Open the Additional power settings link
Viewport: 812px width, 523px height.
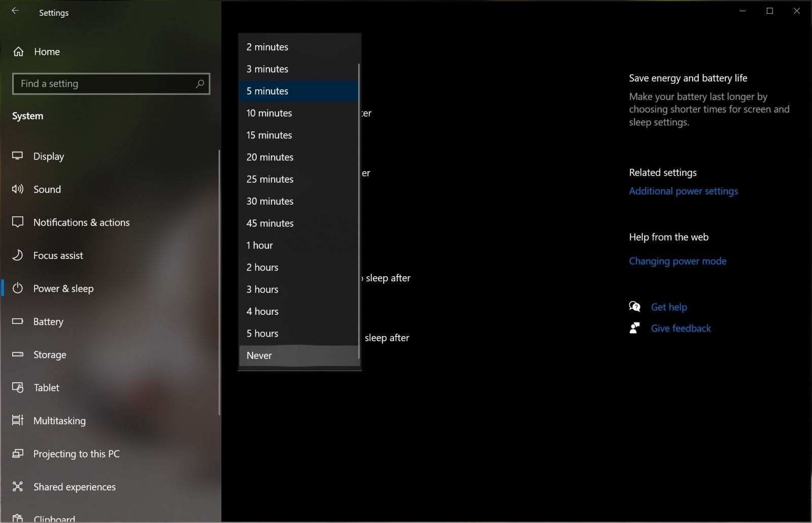[x=683, y=191]
